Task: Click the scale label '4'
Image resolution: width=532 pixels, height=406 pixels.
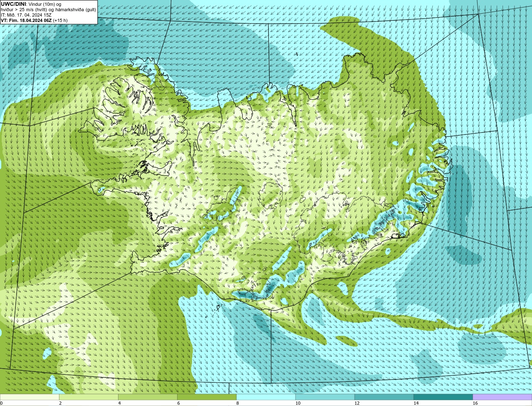Action: [x=120, y=403]
